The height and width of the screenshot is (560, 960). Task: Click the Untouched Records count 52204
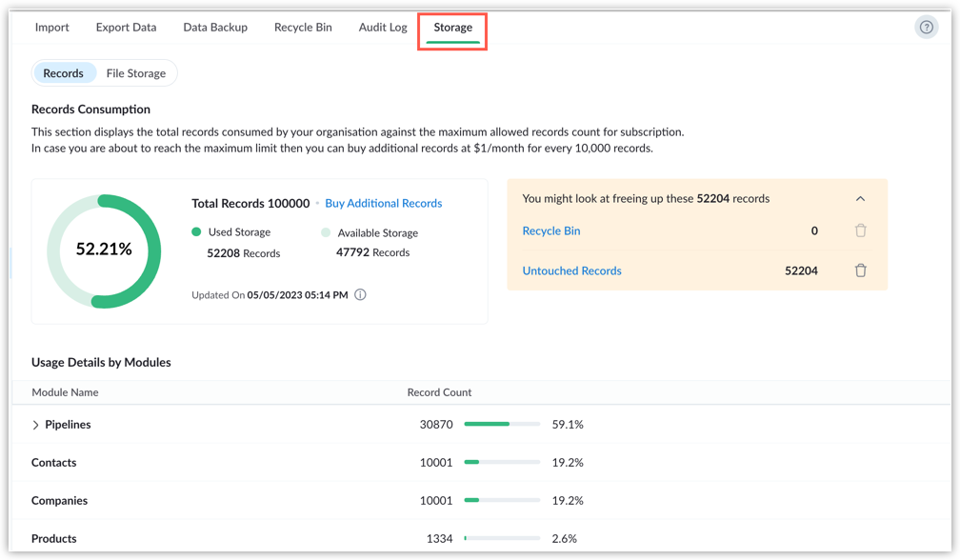[x=802, y=270]
